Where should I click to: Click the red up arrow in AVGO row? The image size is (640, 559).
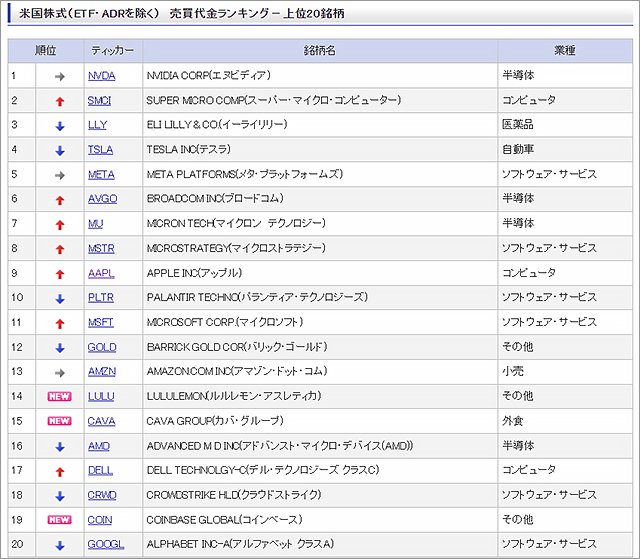tap(60, 200)
